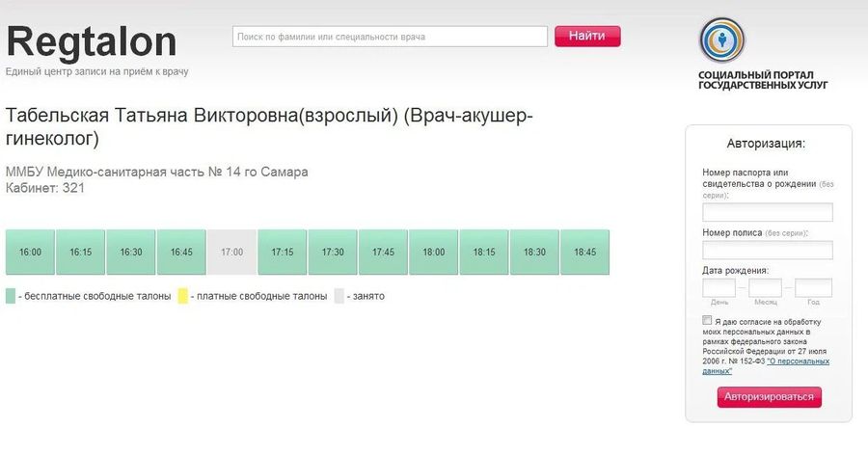Click the gray occupied legend swatch
Image resolution: width=868 pixels, height=454 pixels.
click(339, 296)
